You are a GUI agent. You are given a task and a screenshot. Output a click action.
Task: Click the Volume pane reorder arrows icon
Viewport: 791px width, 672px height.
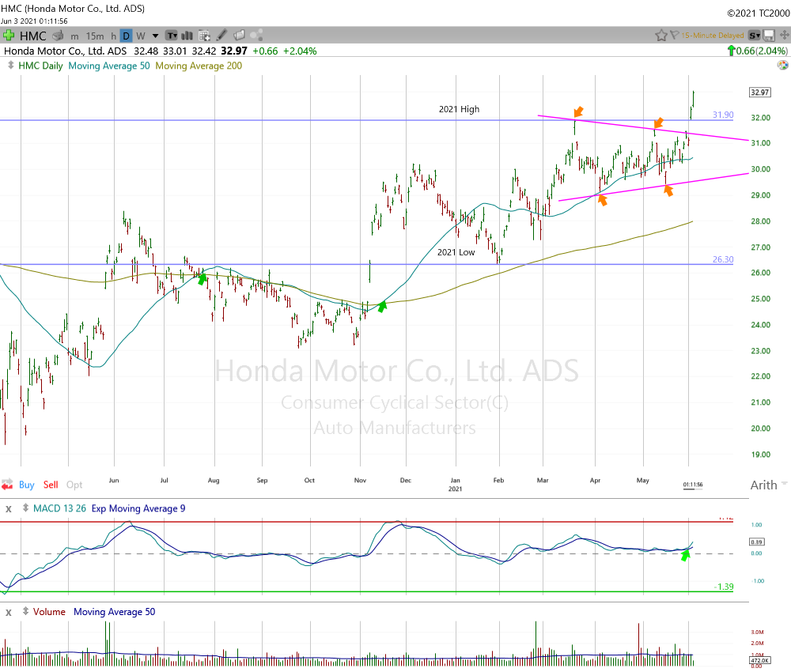point(25,611)
